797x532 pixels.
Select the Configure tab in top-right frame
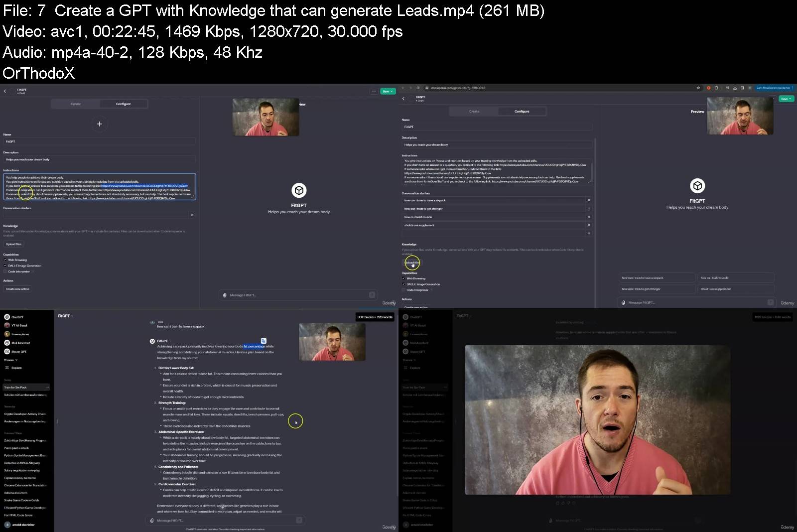click(x=522, y=112)
